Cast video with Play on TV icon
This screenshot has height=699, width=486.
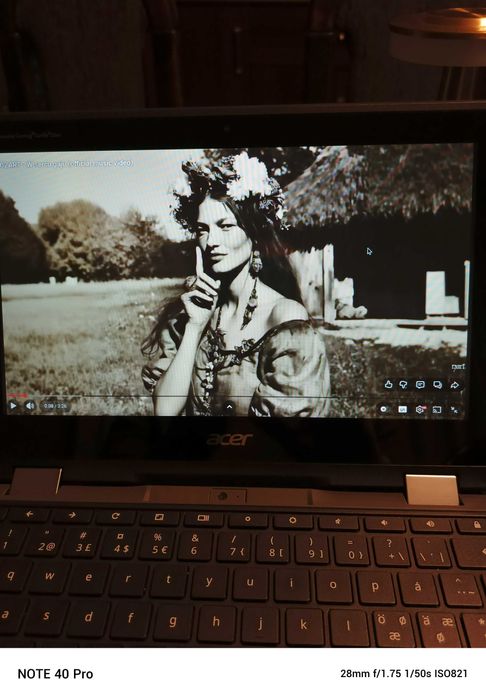coord(437,409)
